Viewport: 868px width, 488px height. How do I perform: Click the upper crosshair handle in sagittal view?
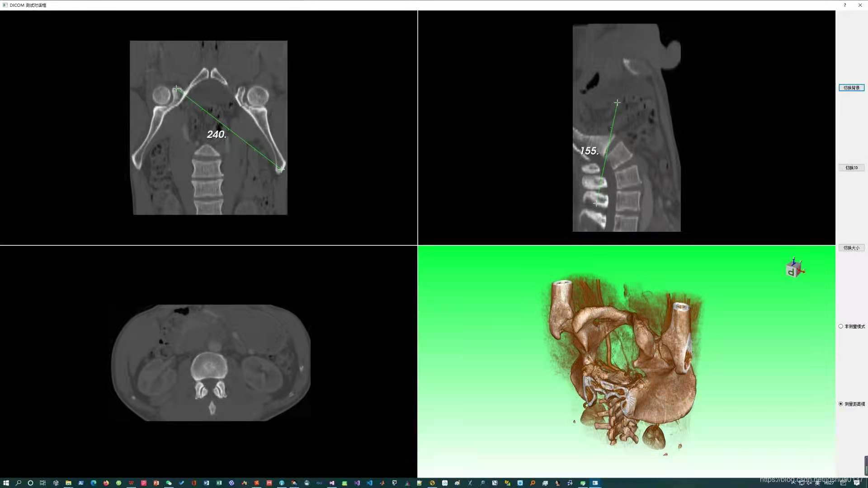617,103
